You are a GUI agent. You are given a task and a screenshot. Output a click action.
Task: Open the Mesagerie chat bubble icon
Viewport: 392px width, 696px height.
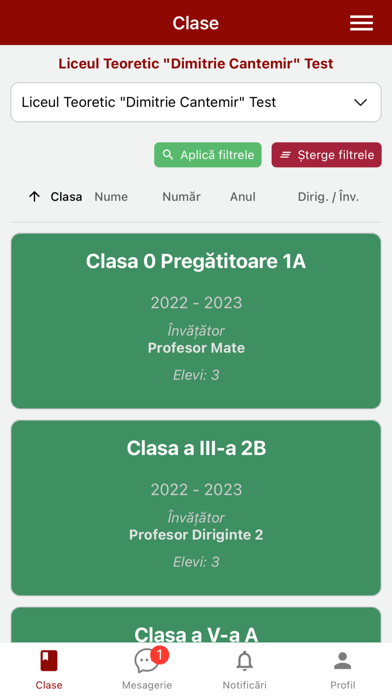coord(147,661)
